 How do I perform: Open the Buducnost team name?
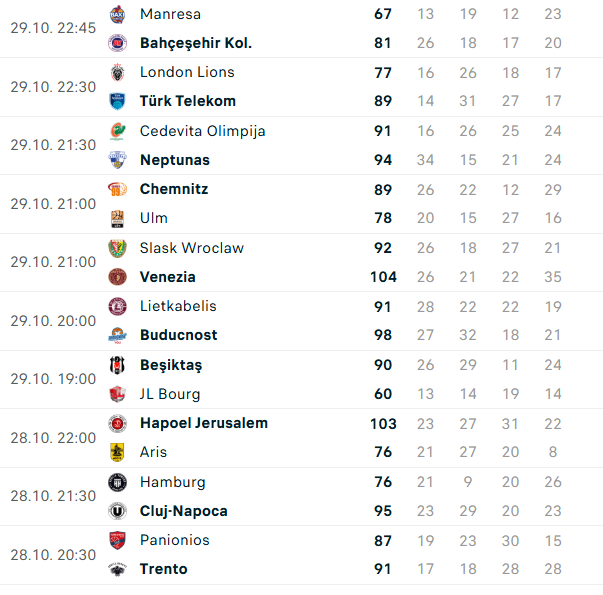tap(179, 335)
